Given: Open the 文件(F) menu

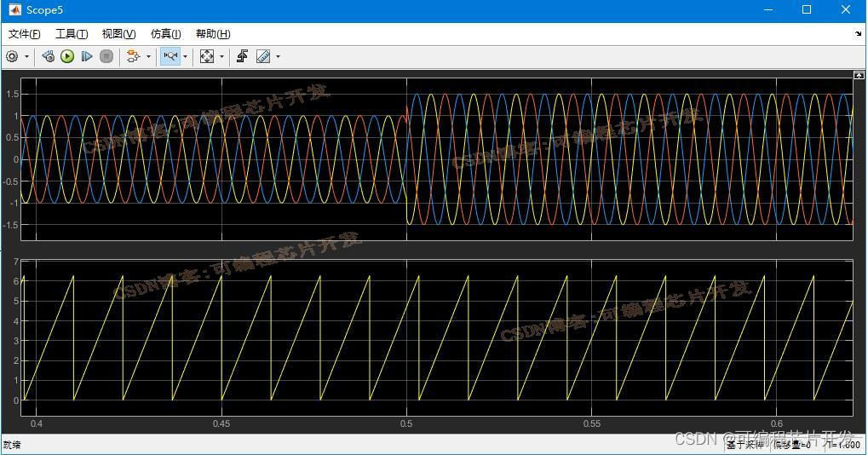Looking at the screenshot, I should [24, 34].
